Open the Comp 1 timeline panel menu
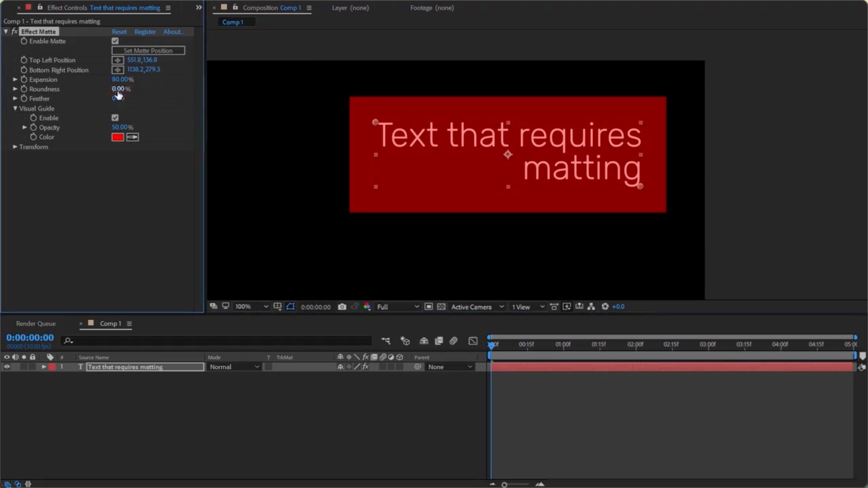This screenshot has width=868, height=488. pos(129,324)
